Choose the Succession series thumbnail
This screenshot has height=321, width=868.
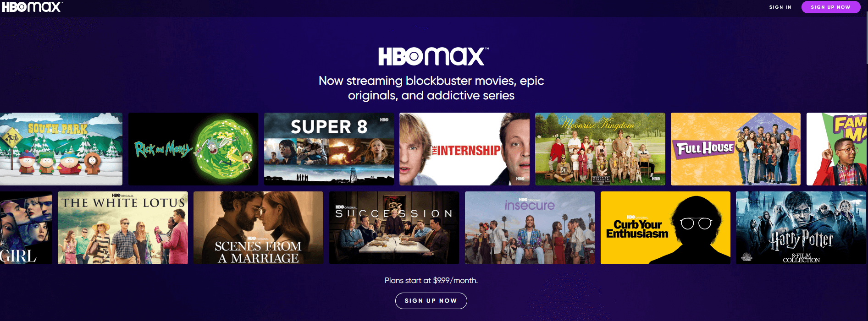click(x=394, y=228)
